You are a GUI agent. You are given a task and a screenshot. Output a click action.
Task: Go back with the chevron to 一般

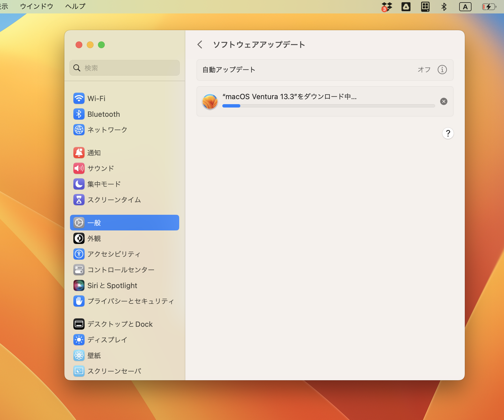[200, 45]
